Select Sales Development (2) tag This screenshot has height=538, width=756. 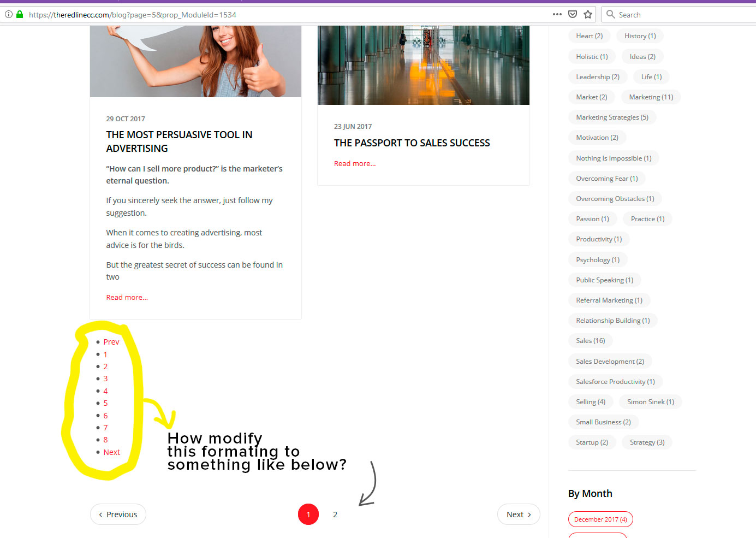tap(610, 362)
